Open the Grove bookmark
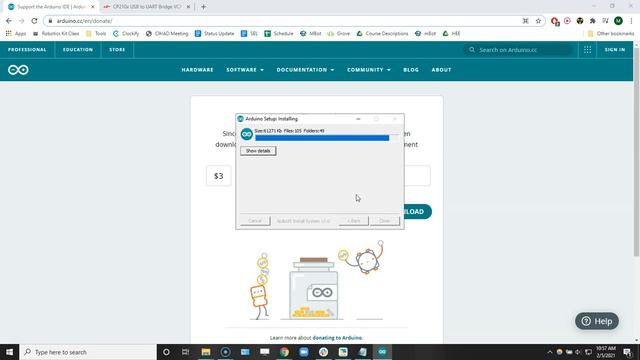 coord(339,33)
